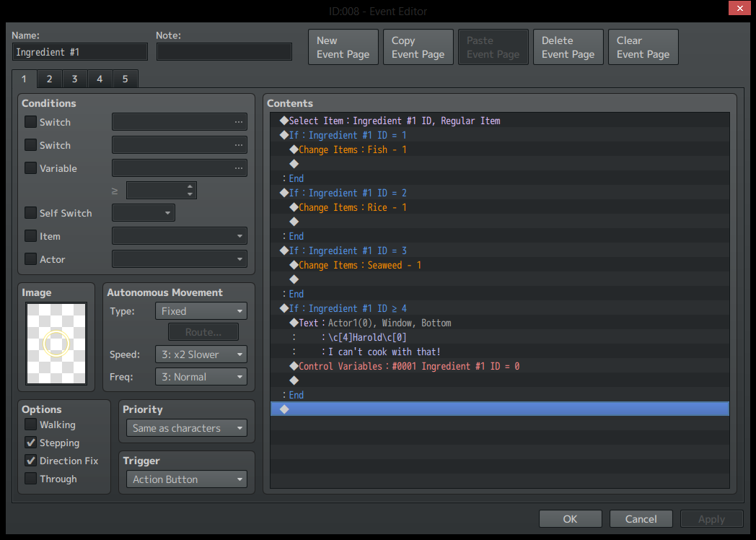Screen dimensions: 756x540
Task: Enable the Item condition checkbox
Action: click(30, 236)
